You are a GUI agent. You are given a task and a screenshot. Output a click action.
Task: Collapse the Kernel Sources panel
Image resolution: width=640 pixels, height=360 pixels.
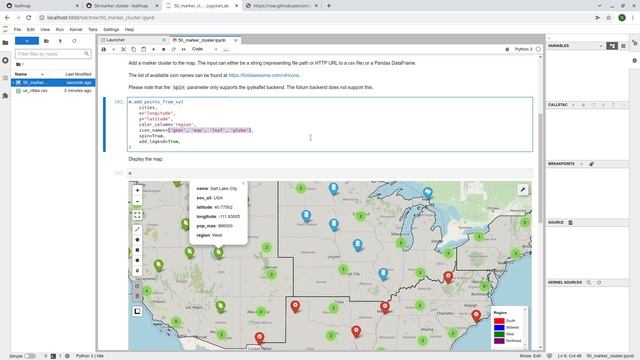565,282
